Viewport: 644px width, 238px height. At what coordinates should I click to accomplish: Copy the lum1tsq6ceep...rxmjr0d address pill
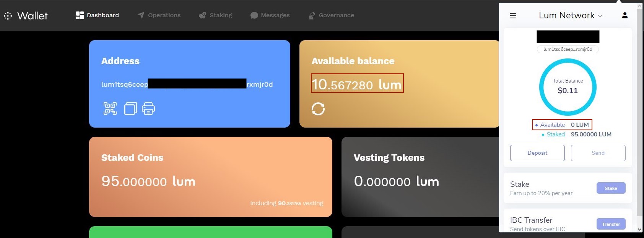568,49
